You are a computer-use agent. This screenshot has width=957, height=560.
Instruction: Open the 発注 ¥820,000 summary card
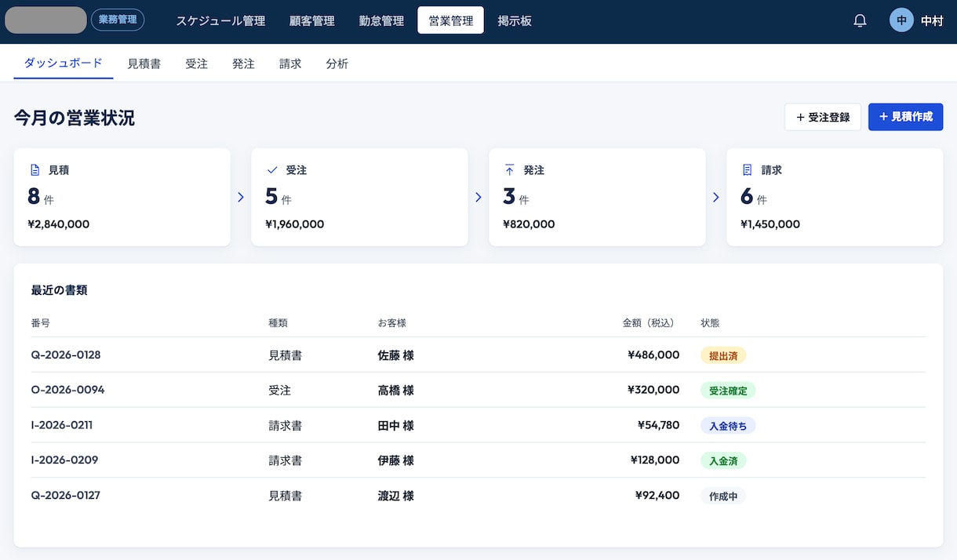coord(597,197)
